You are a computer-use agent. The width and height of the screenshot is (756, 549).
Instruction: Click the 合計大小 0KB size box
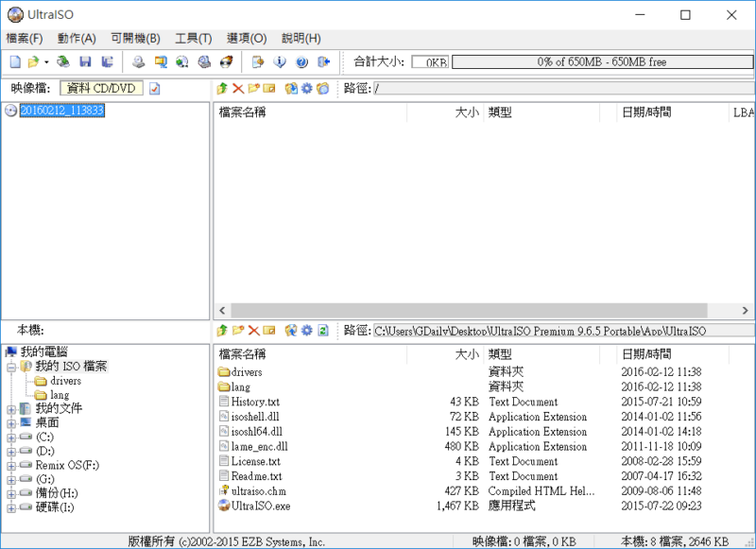[x=430, y=61]
